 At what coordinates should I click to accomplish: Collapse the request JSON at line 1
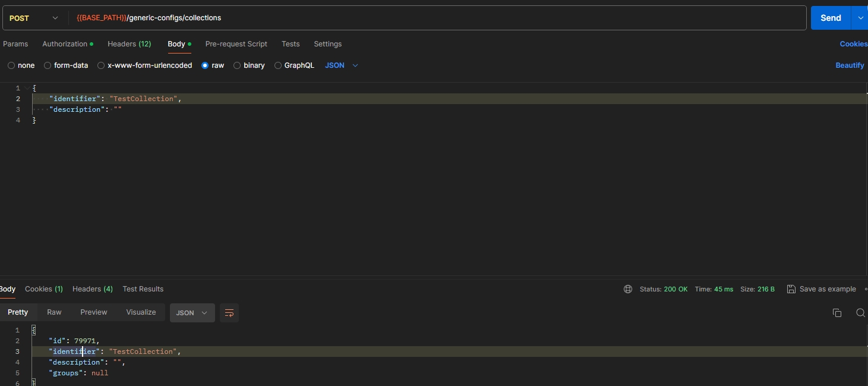coord(27,88)
